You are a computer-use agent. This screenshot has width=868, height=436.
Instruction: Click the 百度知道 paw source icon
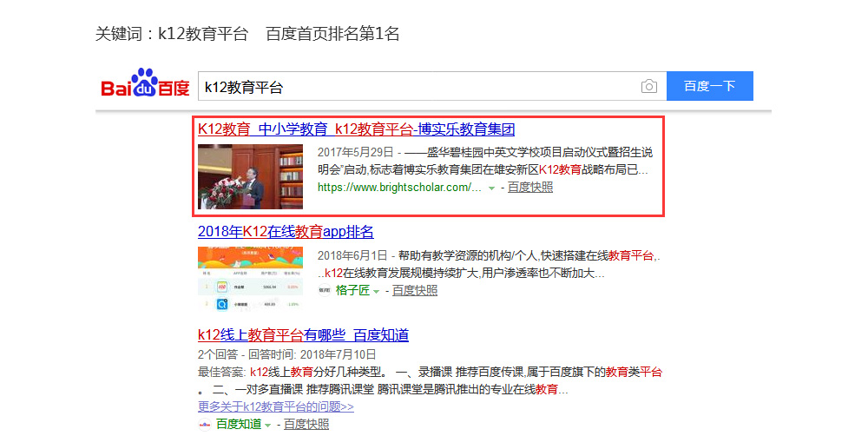[x=205, y=425]
